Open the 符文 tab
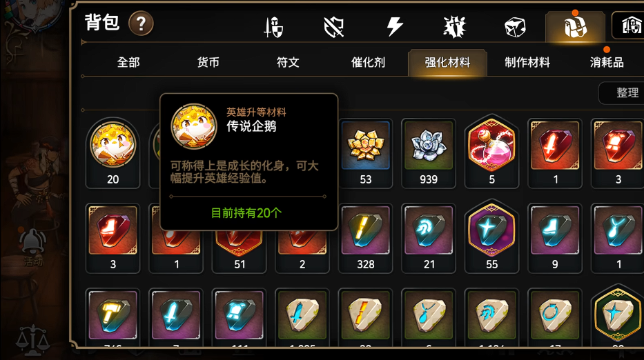The image size is (644, 360). [288, 62]
